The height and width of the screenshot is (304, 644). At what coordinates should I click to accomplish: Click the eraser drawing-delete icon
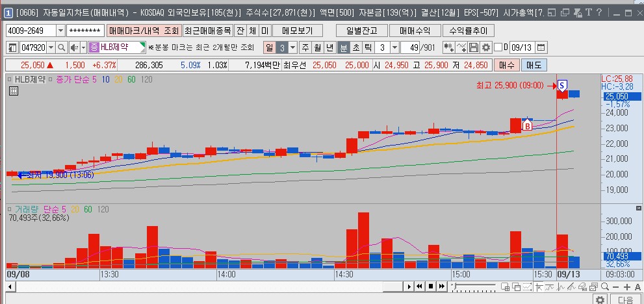click(x=582, y=286)
